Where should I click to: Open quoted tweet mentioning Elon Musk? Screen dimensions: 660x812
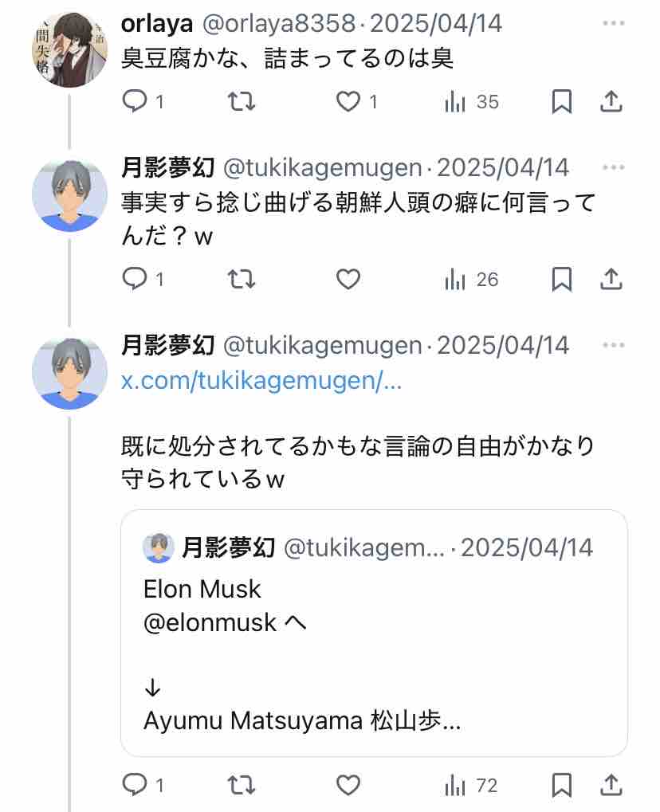(x=374, y=633)
